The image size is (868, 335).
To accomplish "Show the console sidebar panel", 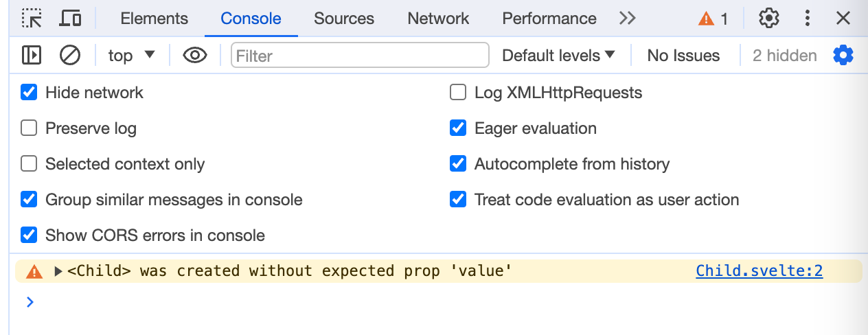I will click(x=32, y=55).
